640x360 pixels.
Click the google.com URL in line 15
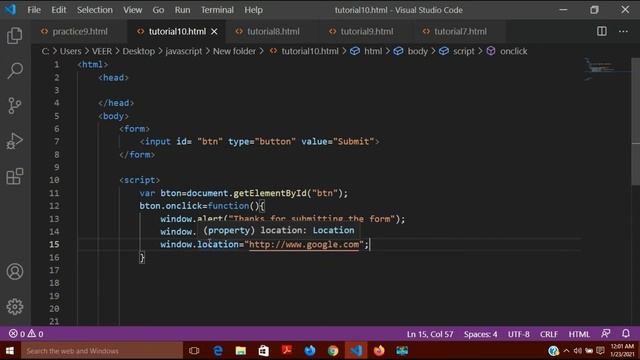pyautogui.click(x=304, y=244)
